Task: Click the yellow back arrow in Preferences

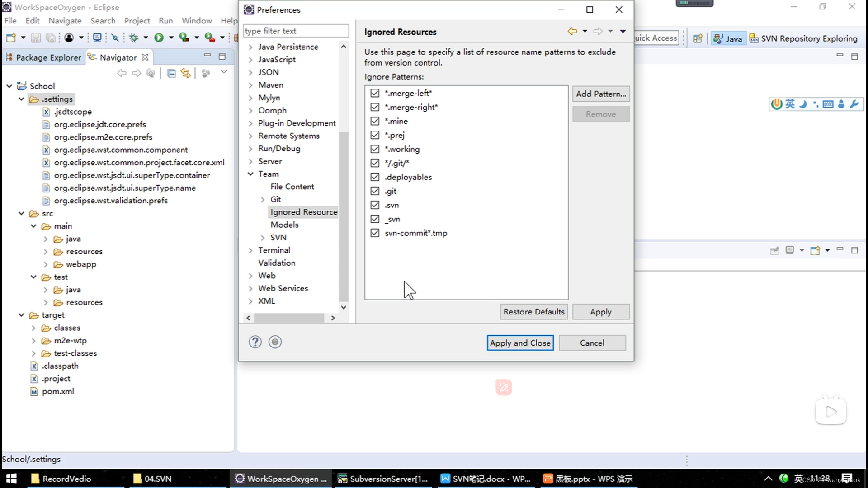Action: click(x=572, y=31)
